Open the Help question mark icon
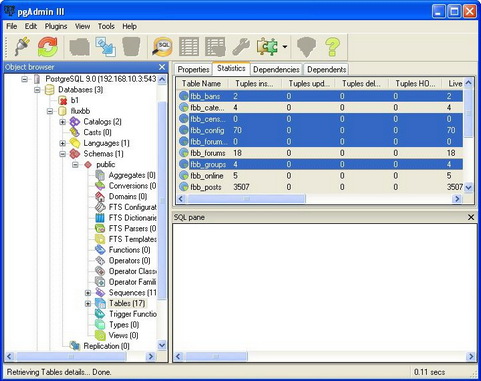This screenshot has width=481, height=381. [332, 46]
